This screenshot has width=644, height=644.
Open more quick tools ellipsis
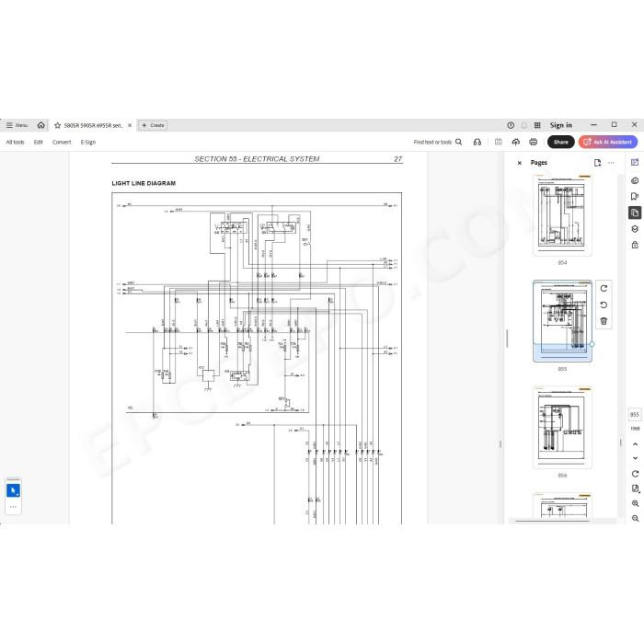13,506
